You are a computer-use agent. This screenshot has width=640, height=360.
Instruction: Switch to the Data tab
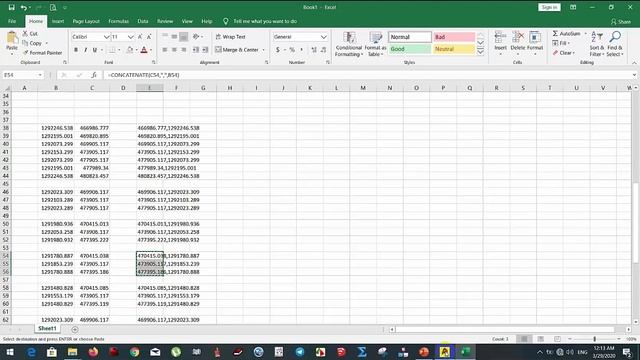(142, 21)
